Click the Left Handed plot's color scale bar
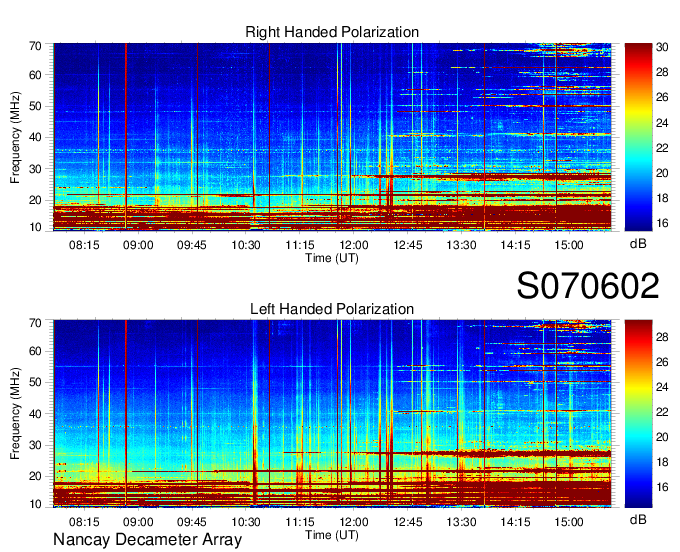Viewport: 680px width, 552px height. pyautogui.click(x=638, y=413)
